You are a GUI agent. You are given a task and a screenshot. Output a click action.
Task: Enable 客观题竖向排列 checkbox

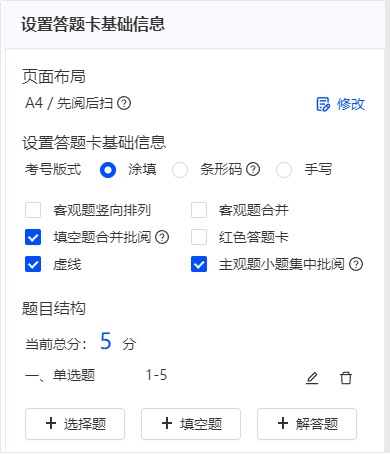pyautogui.click(x=33, y=210)
